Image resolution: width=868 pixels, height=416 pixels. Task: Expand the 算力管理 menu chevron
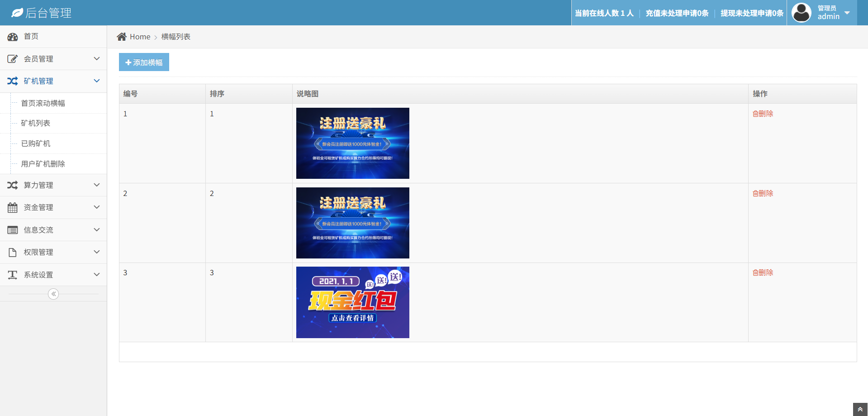(x=96, y=185)
